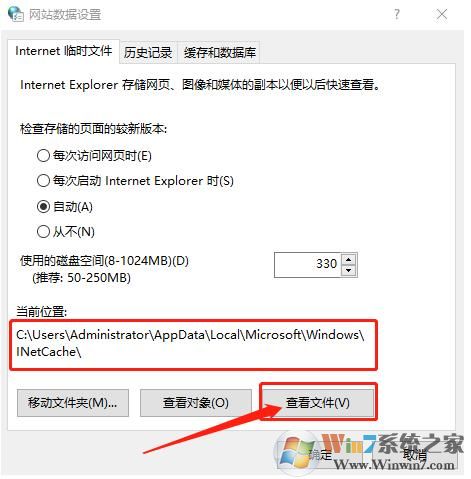
Task: Choose 每次启动 Internet Explorer 时(S) option
Action: click(135, 181)
